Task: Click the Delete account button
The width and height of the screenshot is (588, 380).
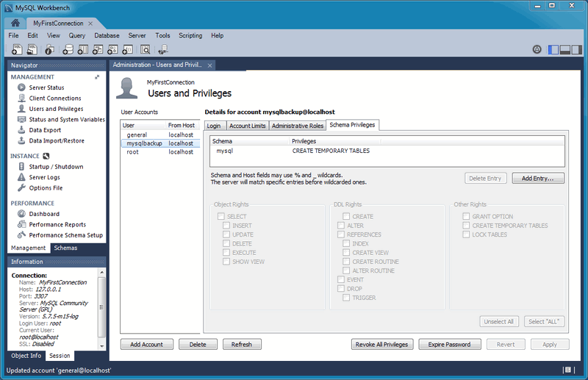Action: [x=198, y=345]
